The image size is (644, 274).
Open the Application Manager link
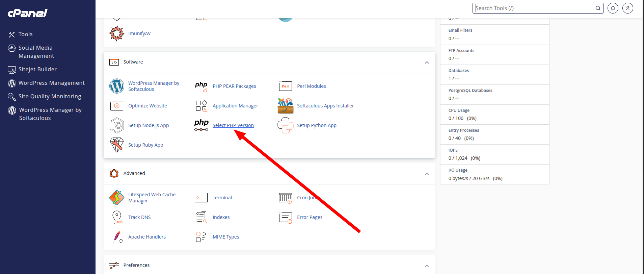(235, 106)
